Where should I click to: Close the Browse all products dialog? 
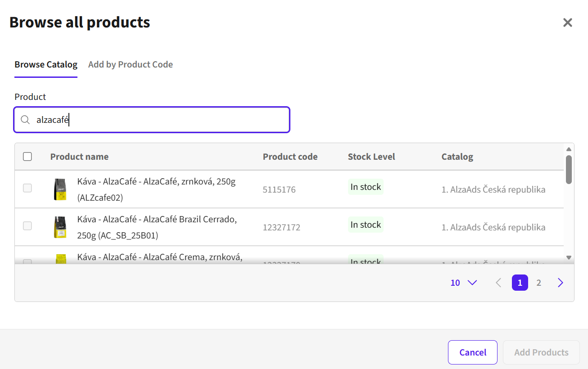coord(567,22)
